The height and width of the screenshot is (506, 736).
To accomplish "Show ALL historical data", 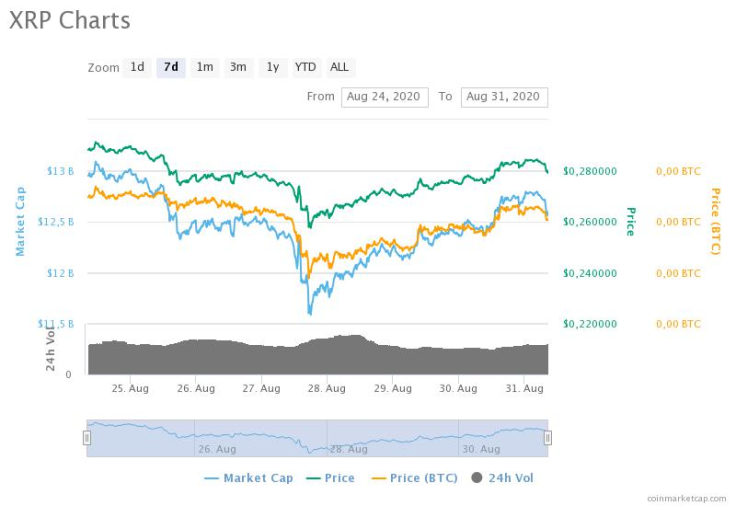I will pos(339,68).
